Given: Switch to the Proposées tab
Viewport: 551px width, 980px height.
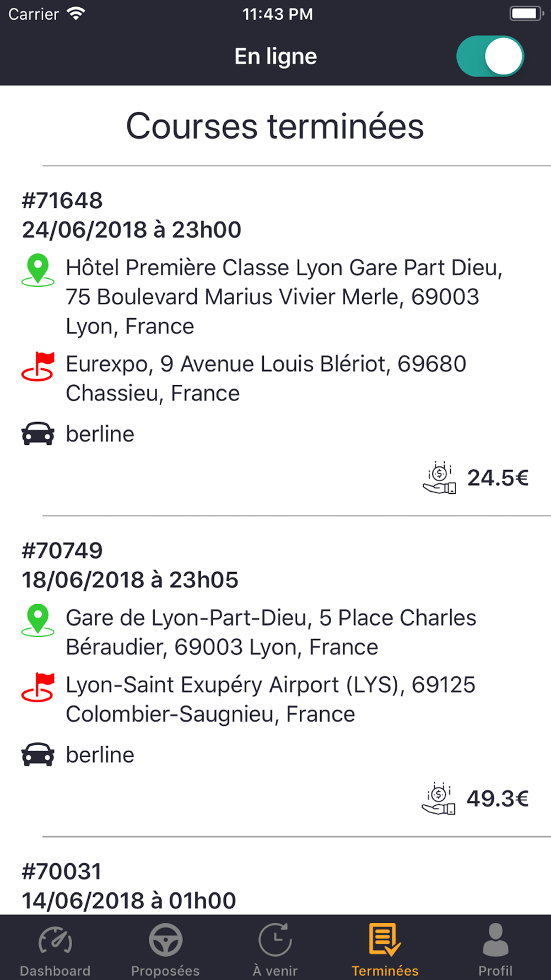Looking at the screenshot, I should pos(165,948).
